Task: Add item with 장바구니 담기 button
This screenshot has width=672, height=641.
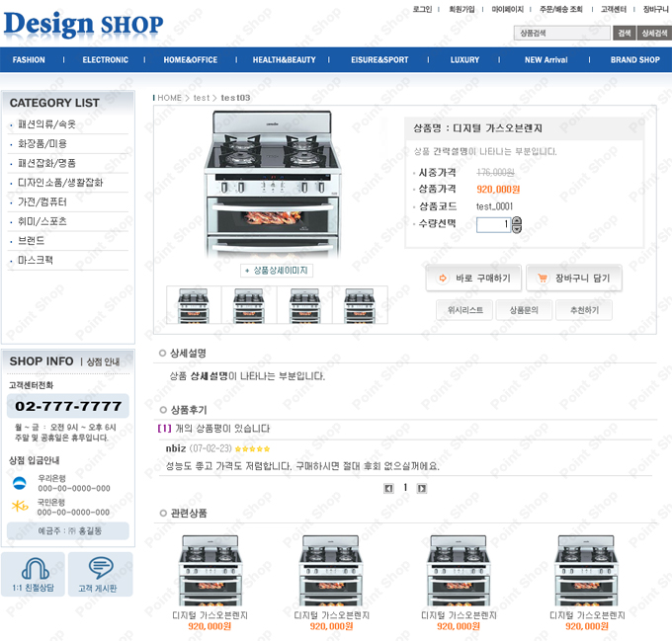Action: pyautogui.click(x=574, y=279)
